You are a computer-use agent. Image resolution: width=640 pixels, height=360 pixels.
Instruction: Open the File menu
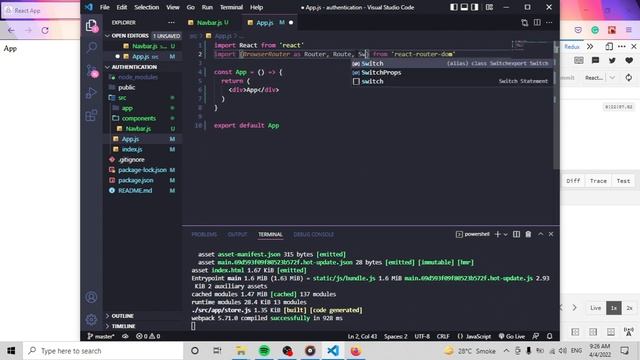point(104,7)
